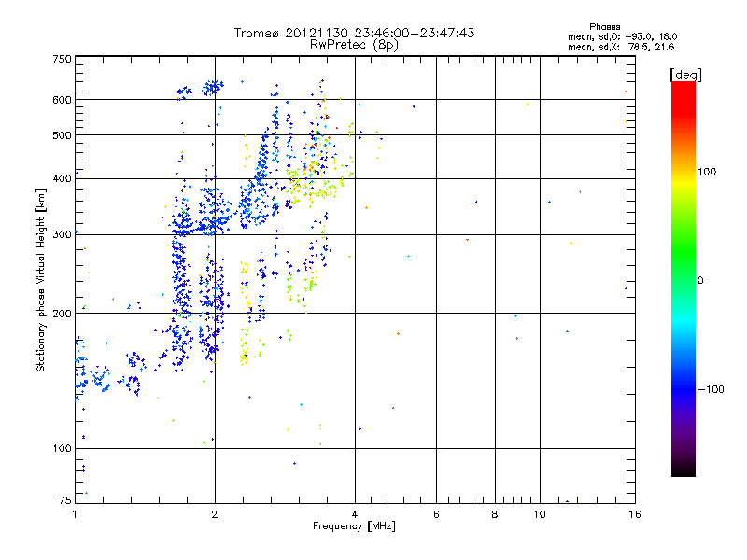This screenshot has width=747, height=560.
Task: Click the x-axis tick label "2"
Action: click(215, 514)
